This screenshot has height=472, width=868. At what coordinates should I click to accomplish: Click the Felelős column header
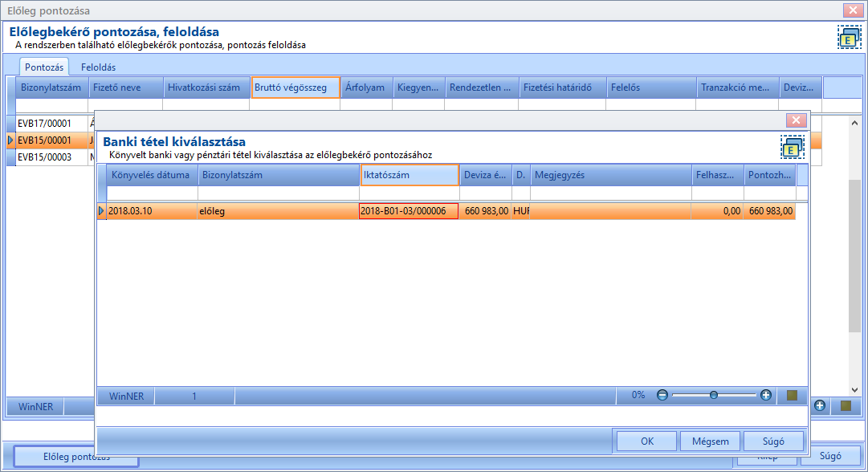[651, 87]
